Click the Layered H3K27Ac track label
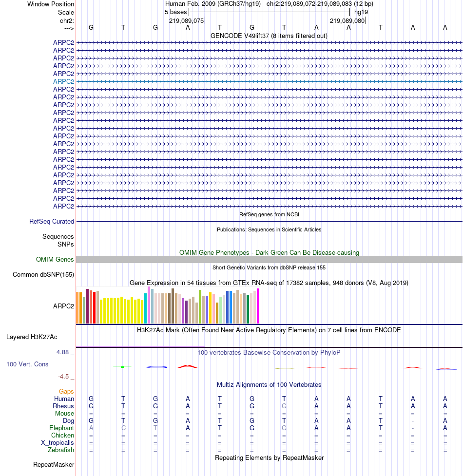 32,337
